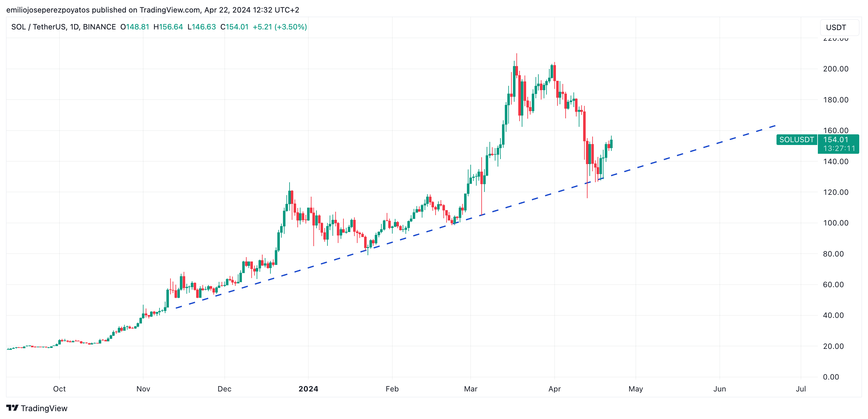The image size is (868, 419).
Task: Click the TradingView logo icon
Action: (x=12, y=408)
